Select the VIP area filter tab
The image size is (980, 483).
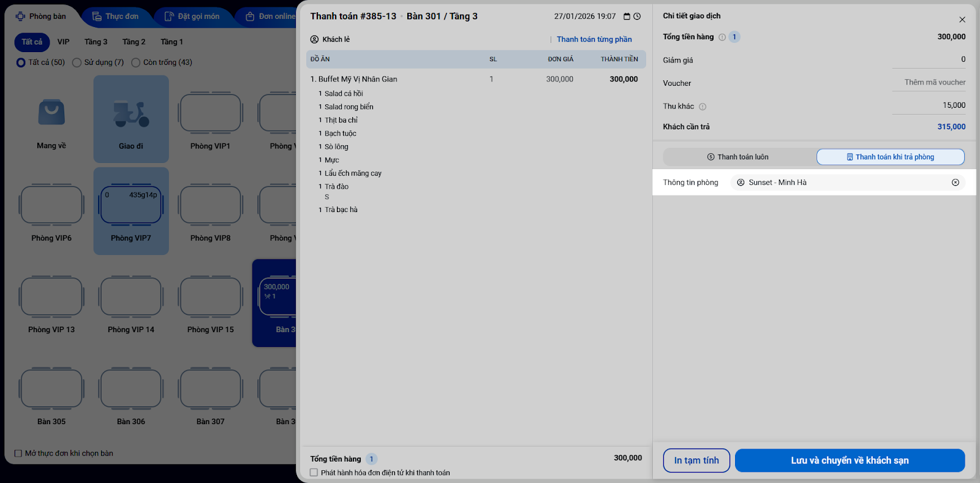64,42
